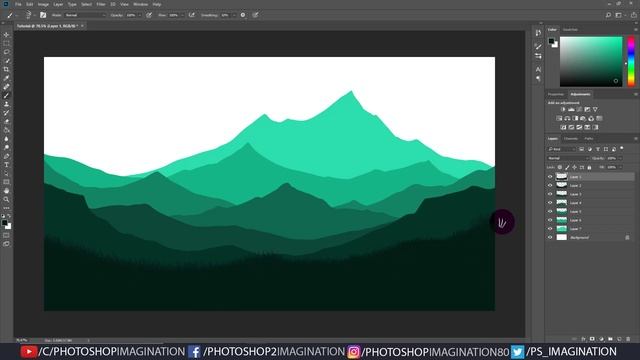The height and width of the screenshot is (360, 640).
Task: Open brush Mode dropdown in options bar
Action: (85, 15)
